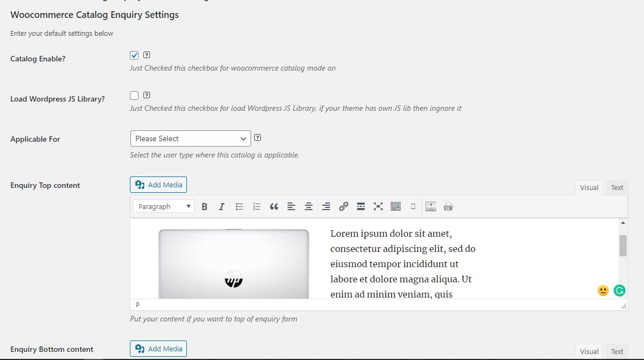644x360 pixels.
Task: Click Add Media for Enquiry Bottom content
Action: [x=159, y=349]
